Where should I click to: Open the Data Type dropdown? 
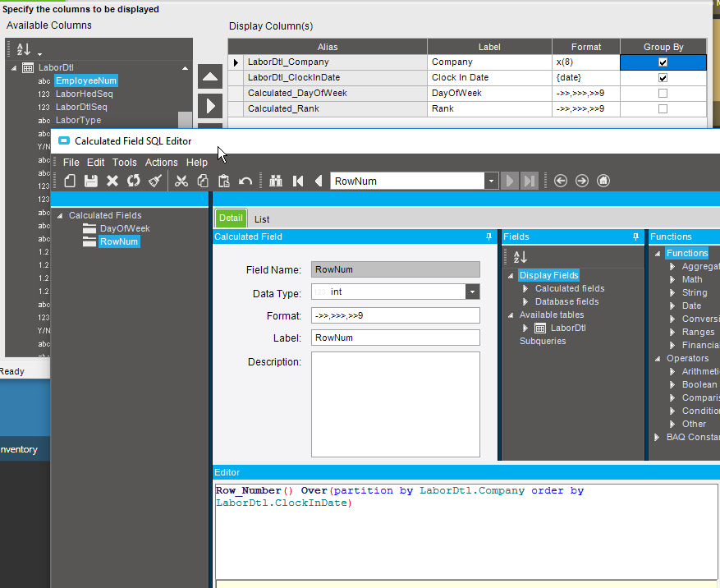[x=472, y=292]
